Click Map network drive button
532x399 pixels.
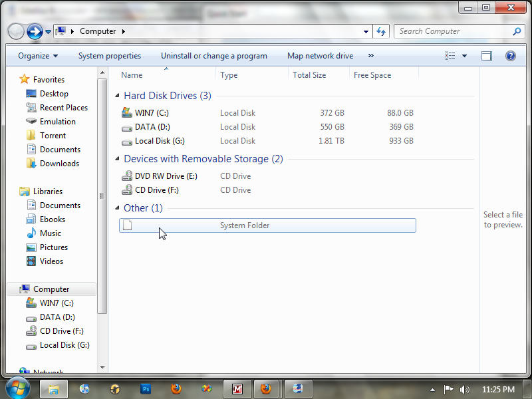tap(320, 56)
